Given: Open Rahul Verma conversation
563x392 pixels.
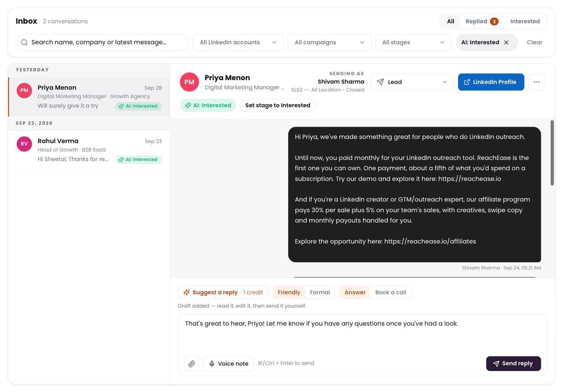Looking at the screenshot, I should (89, 150).
